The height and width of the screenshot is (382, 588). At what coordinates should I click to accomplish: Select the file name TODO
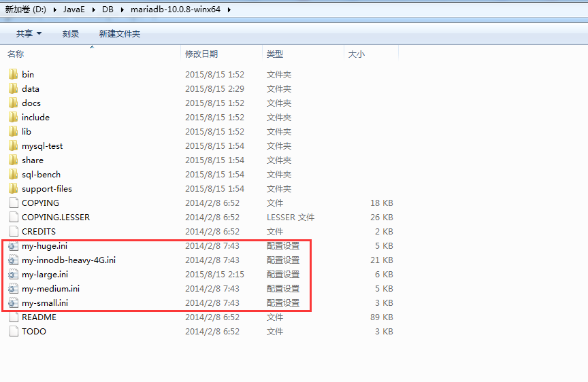34,332
